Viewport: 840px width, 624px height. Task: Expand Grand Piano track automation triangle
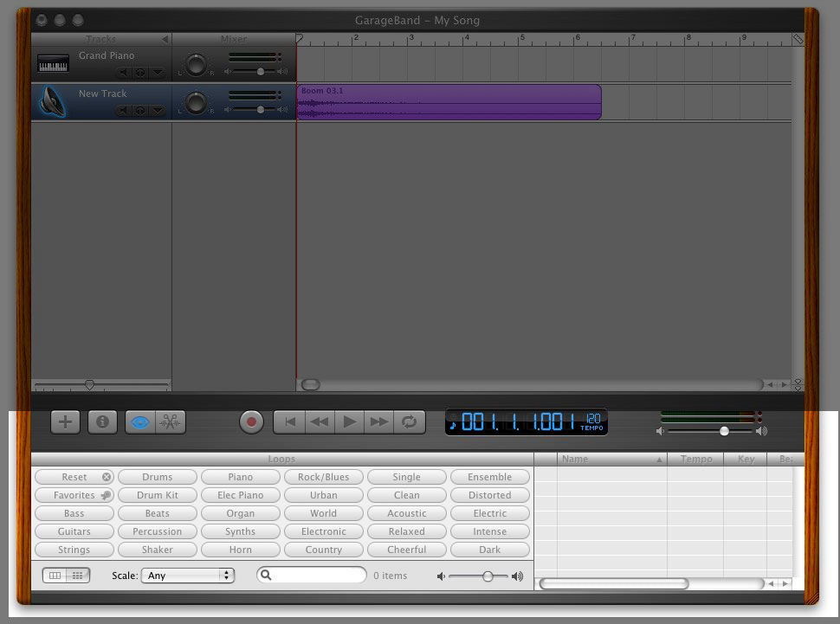157,73
